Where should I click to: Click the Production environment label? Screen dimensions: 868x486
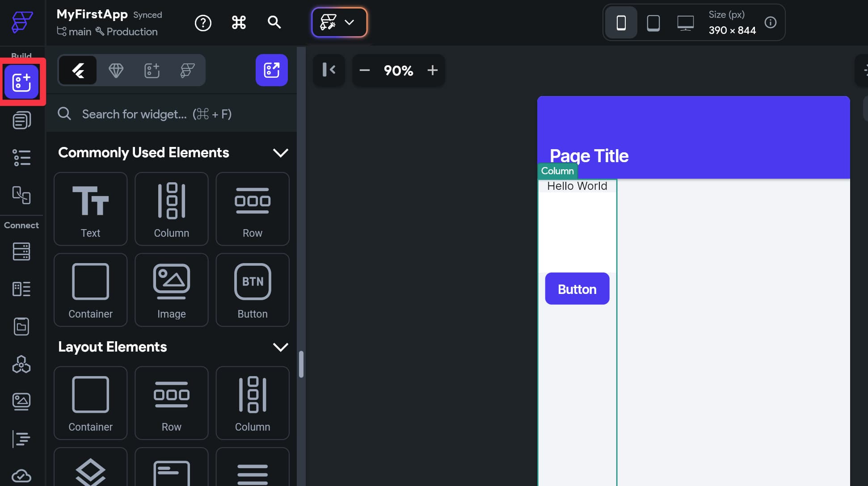click(x=126, y=32)
